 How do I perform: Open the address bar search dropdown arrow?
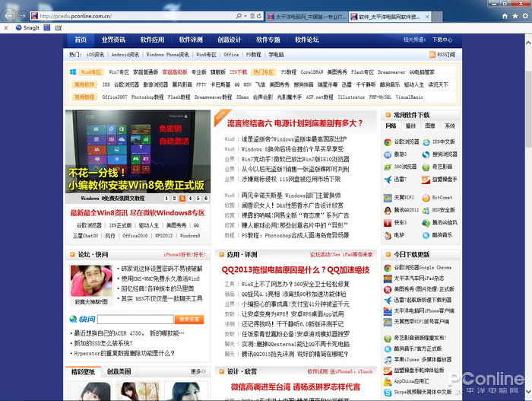point(245,16)
